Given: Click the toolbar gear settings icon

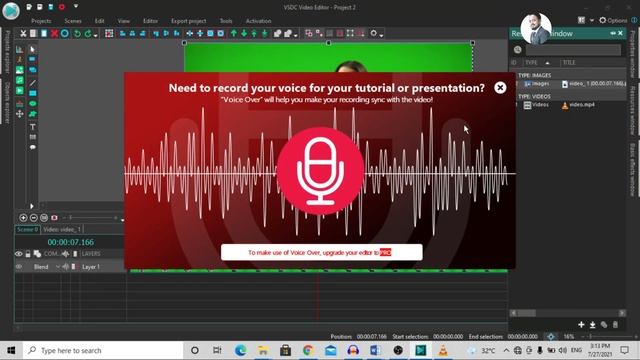Looking at the screenshot, I should (x=373, y=33).
